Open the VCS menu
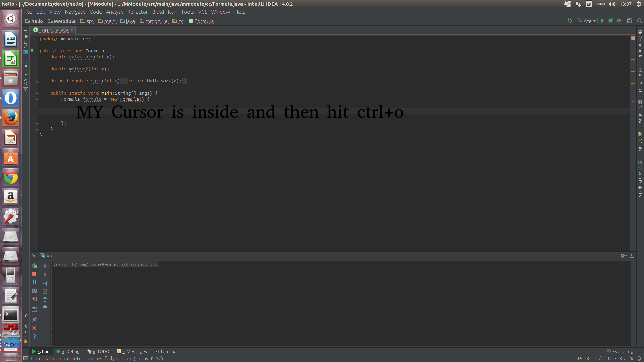 [203, 12]
